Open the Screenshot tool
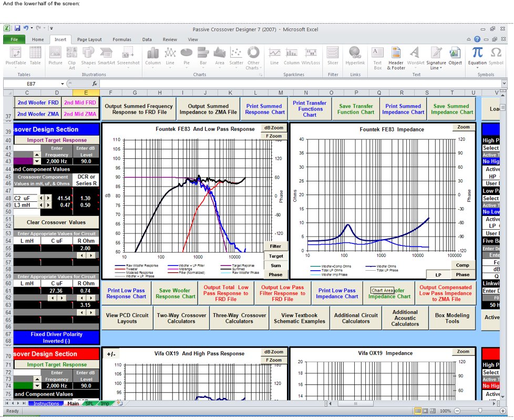This screenshot has height=420, width=514. coord(128,56)
